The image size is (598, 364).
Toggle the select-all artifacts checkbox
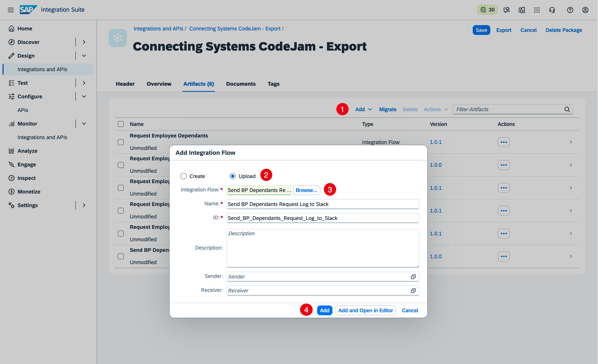121,124
